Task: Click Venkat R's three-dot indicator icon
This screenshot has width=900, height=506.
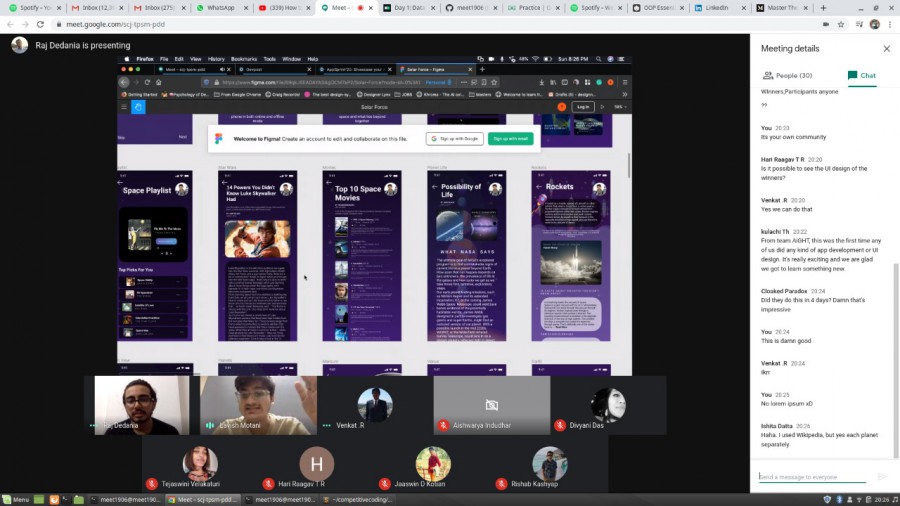Action: pyautogui.click(x=326, y=426)
